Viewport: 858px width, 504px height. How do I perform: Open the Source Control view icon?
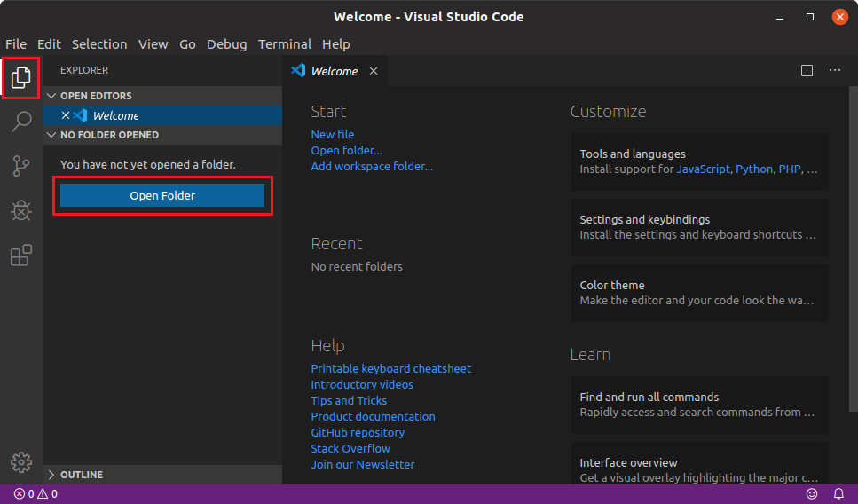click(x=21, y=166)
